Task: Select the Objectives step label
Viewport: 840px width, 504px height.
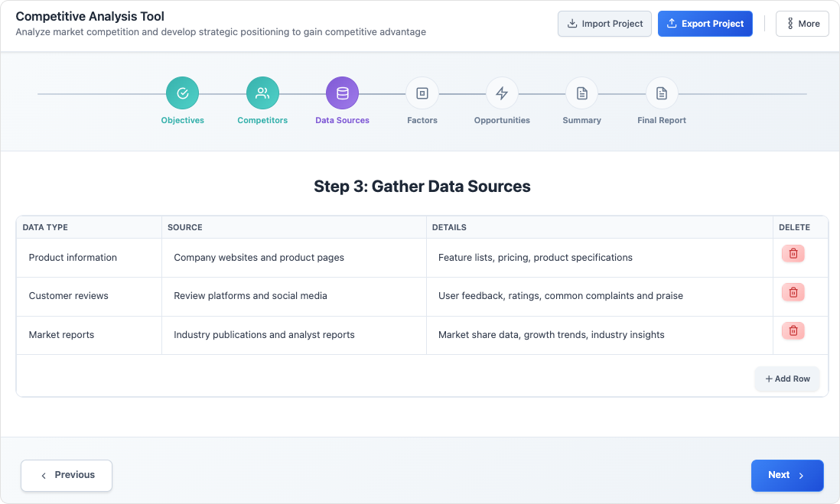Action: (x=182, y=121)
